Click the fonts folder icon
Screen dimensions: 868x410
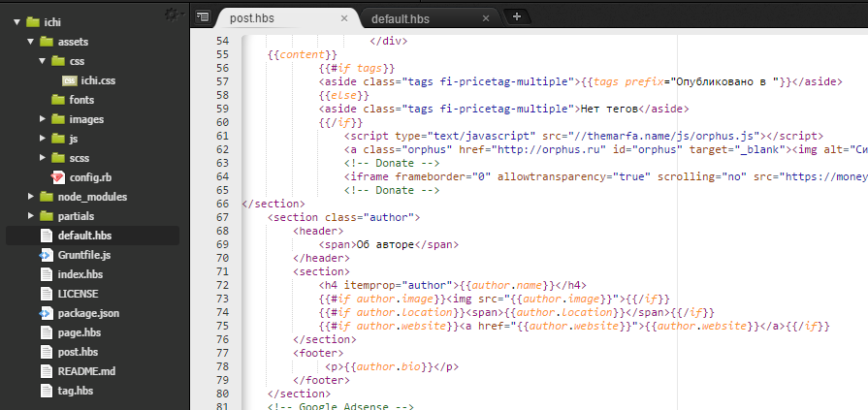click(59, 100)
